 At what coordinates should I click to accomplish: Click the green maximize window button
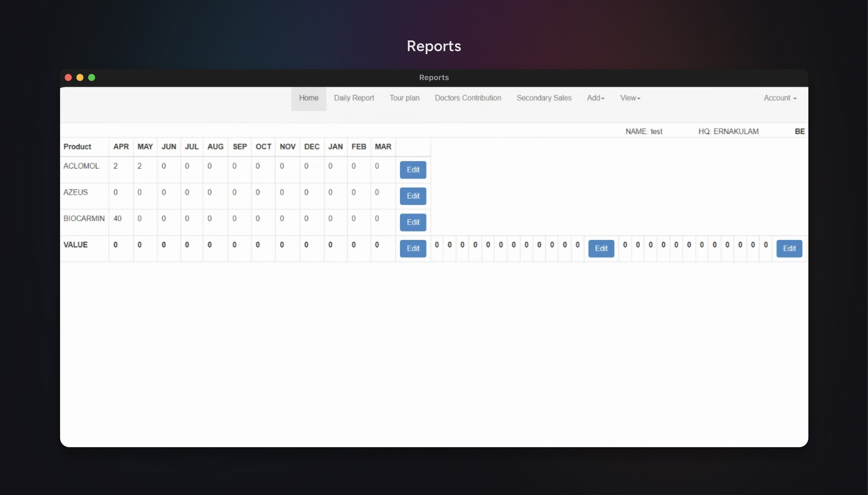pyautogui.click(x=92, y=78)
